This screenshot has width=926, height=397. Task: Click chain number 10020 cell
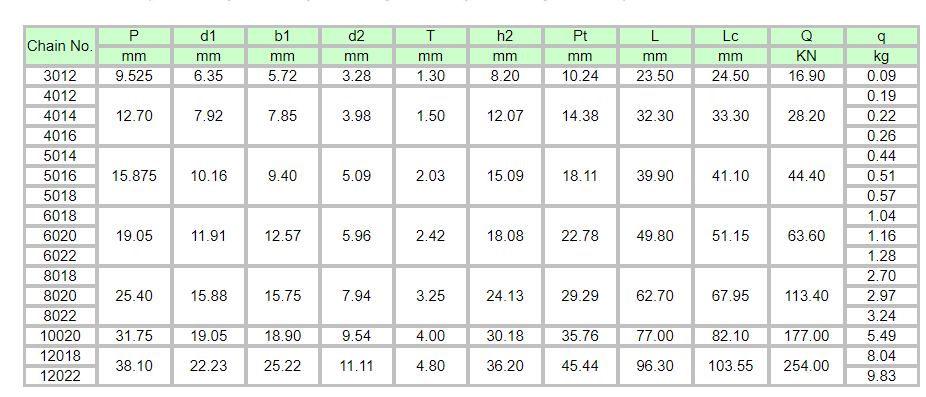pyautogui.click(x=60, y=336)
